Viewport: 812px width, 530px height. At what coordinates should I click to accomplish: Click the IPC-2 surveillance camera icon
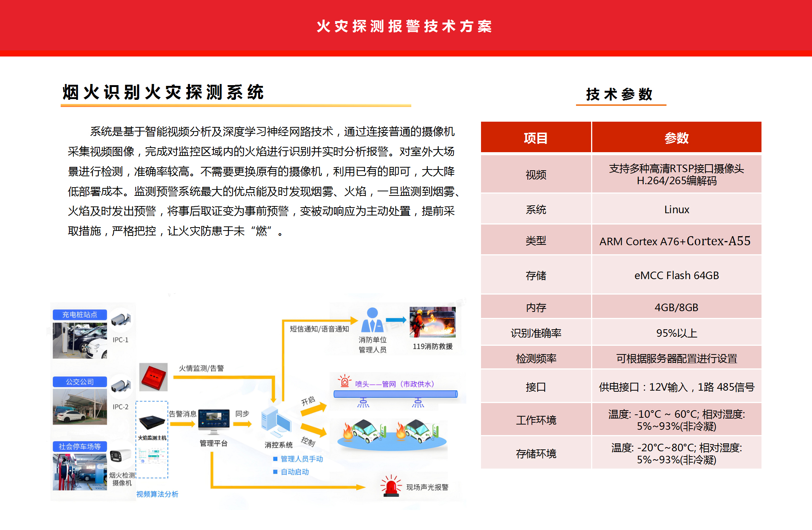121,386
